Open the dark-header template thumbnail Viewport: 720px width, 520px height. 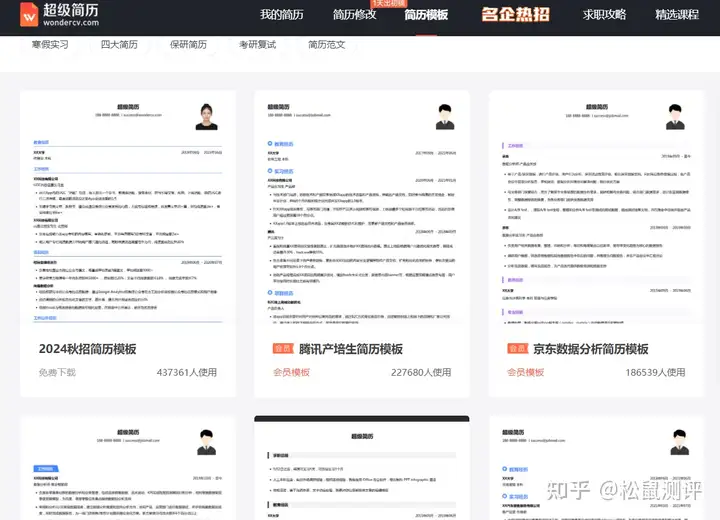click(x=362, y=468)
